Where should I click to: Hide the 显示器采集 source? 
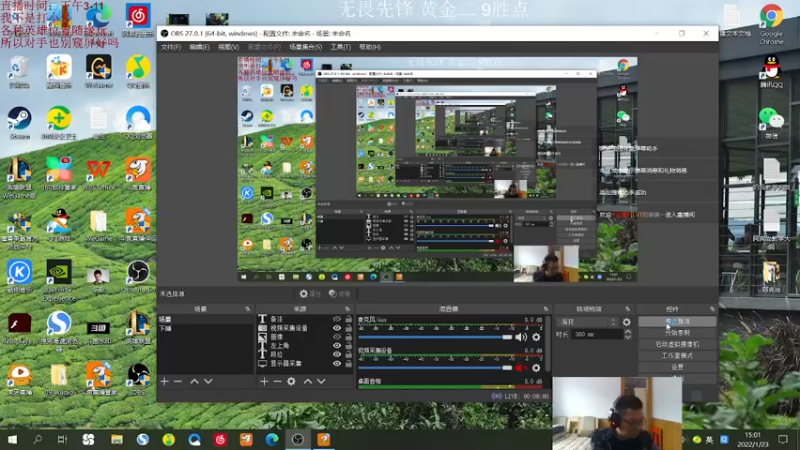tap(337, 363)
